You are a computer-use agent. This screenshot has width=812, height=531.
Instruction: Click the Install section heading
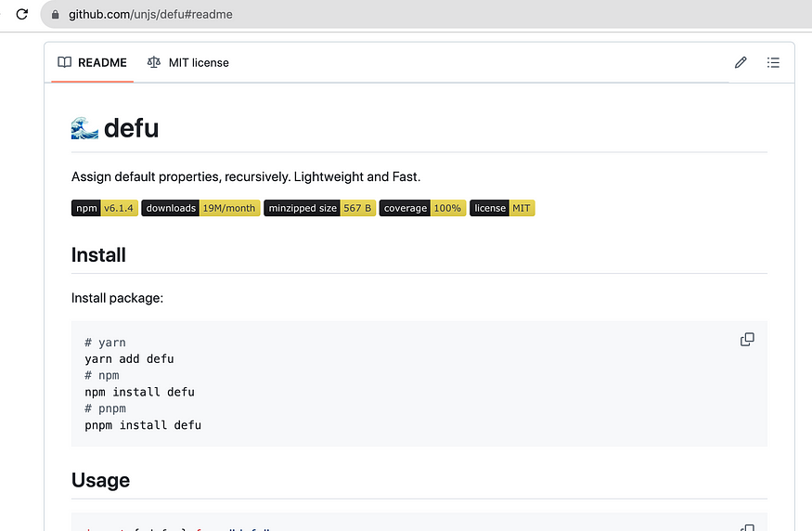(x=98, y=255)
